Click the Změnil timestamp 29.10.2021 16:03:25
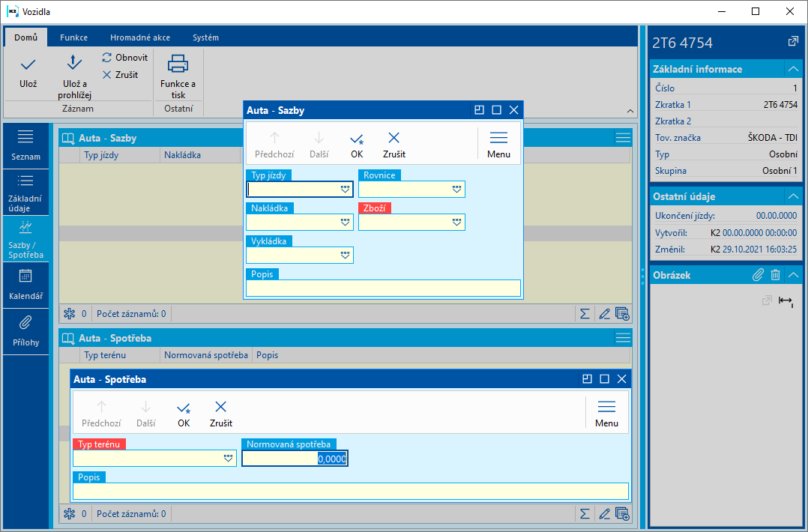808x532 pixels. (x=759, y=250)
